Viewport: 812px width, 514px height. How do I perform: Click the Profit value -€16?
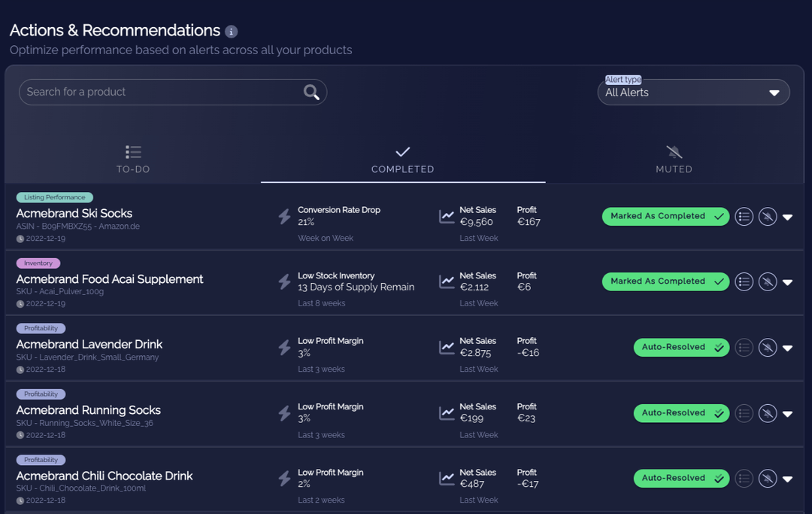(x=528, y=353)
